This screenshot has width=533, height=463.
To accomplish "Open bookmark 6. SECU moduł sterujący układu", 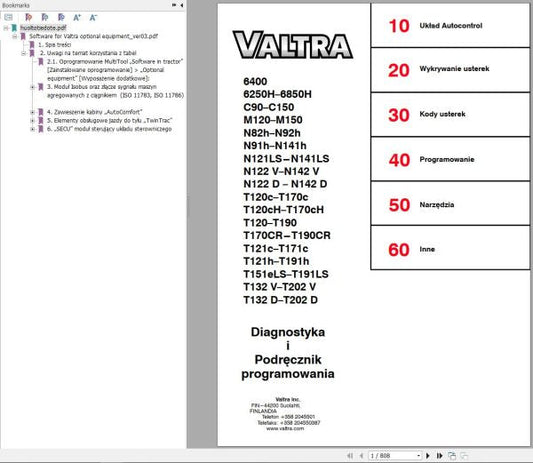I will point(109,129).
